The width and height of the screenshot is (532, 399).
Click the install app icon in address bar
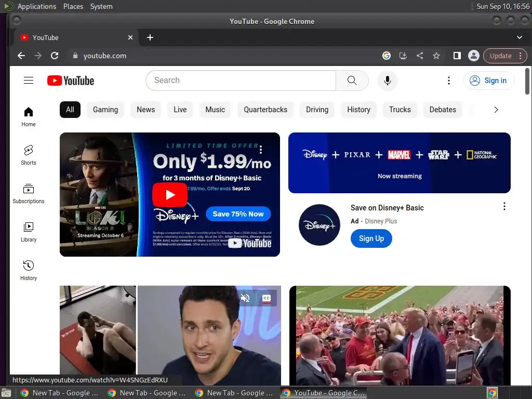click(403, 56)
